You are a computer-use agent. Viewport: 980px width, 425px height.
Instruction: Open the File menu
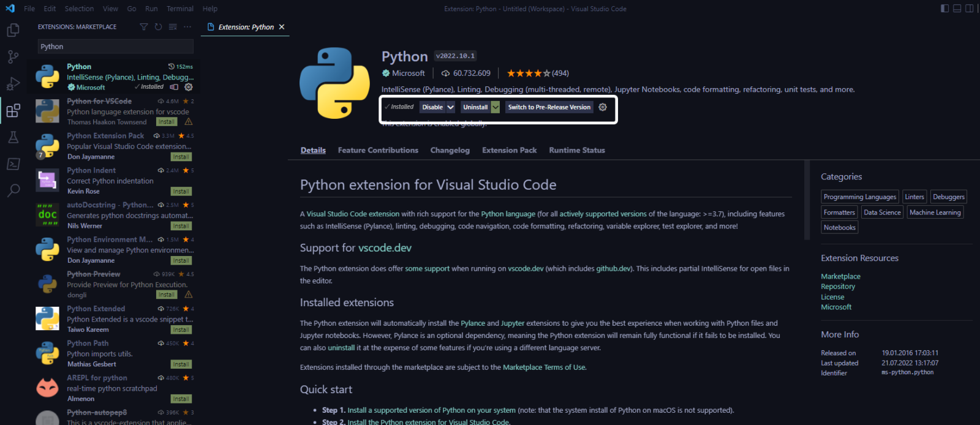[29, 9]
